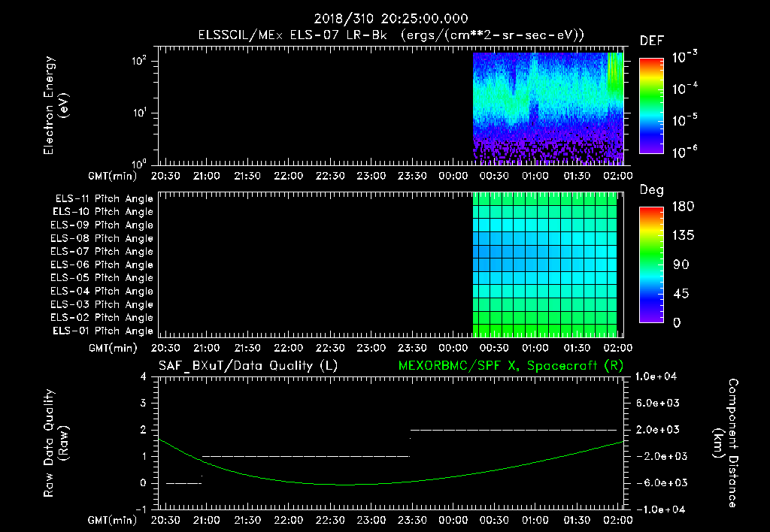Image resolution: width=770 pixels, height=532 pixels.
Task: Click the 22:30 time label under bottom plot
Action: pos(329,520)
